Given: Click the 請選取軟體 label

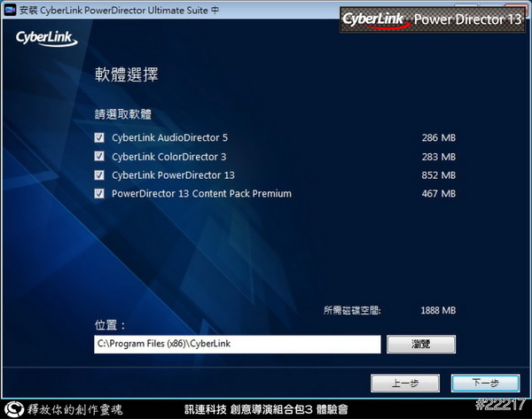Looking at the screenshot, I should tap(123, 114).
